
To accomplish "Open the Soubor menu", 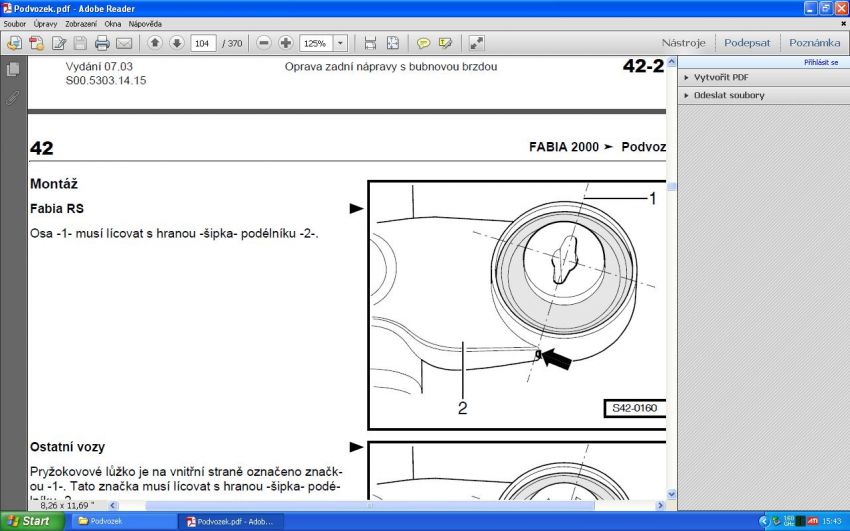I will pyautogui.click(x=15, y=23).
